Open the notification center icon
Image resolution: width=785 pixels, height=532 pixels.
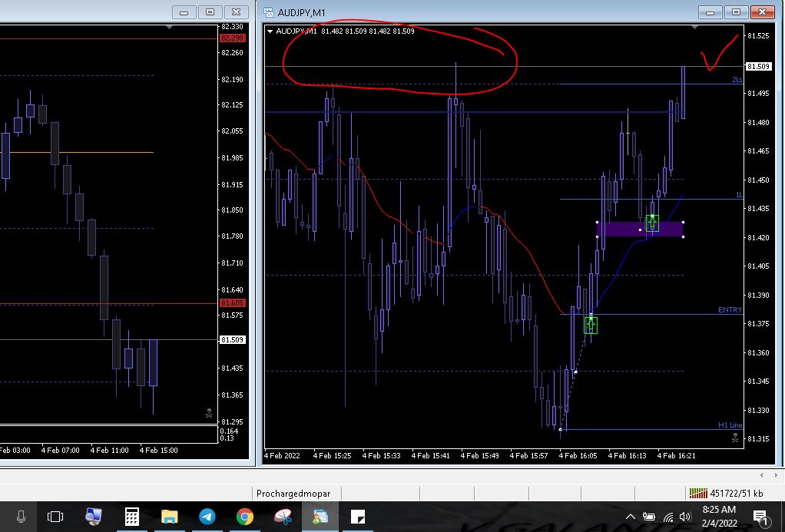click(x=761, y=517)
